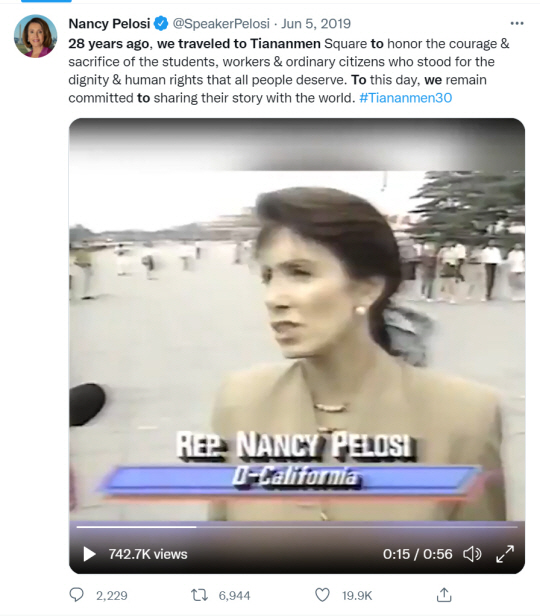The height and width of the screenshot is (616, 540).
Task: Click the 19.9K likes count
Action: 357,596
